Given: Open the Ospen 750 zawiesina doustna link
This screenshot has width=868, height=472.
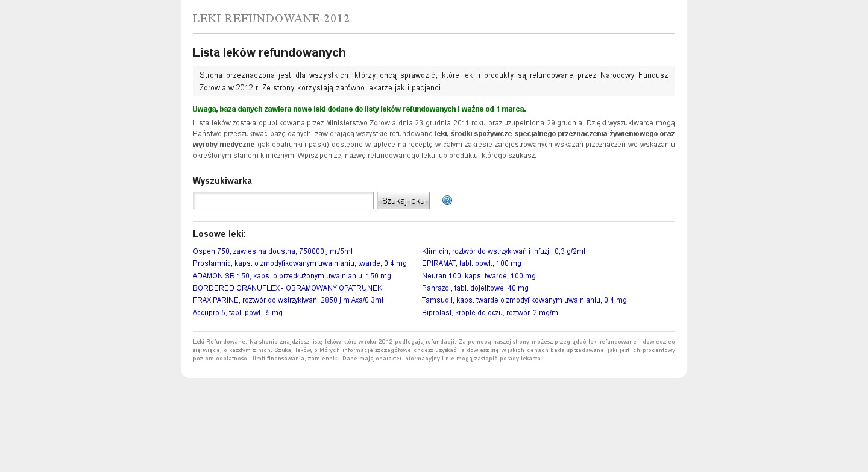Looking at the screenshot, I should tap(272, 251).
